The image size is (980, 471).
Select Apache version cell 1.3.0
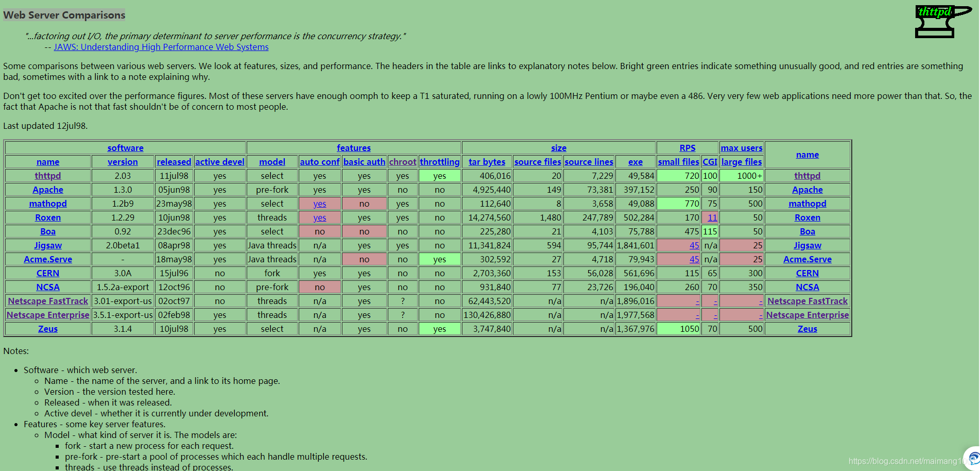pos(123,190)
